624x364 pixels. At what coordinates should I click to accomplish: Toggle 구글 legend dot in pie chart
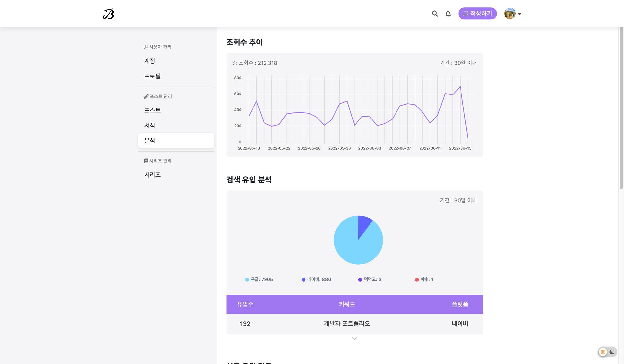click(x=247, y=280)
